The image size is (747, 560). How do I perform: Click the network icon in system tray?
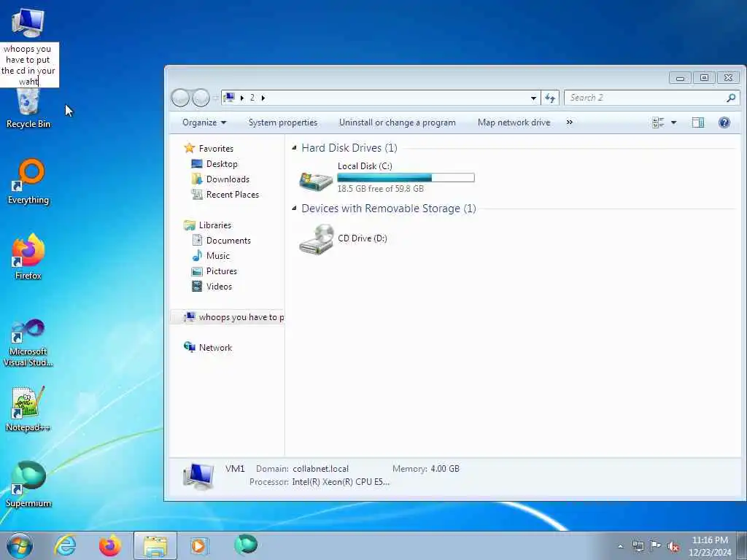coord(638,546)
